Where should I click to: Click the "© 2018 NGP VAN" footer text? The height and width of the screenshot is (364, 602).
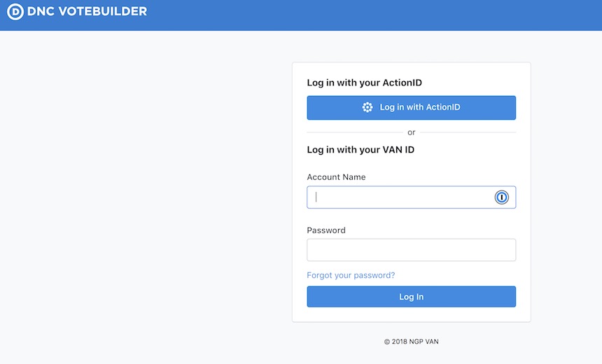pos(411,342)
